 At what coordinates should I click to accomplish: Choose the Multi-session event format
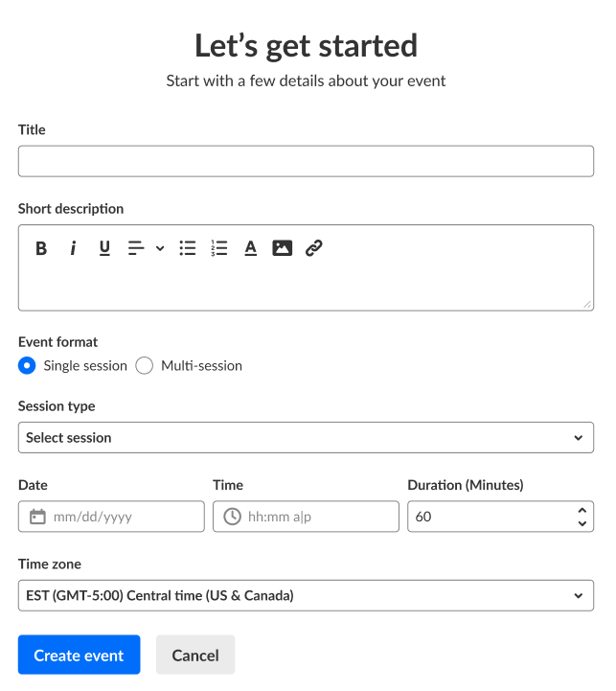pos(145,365)
